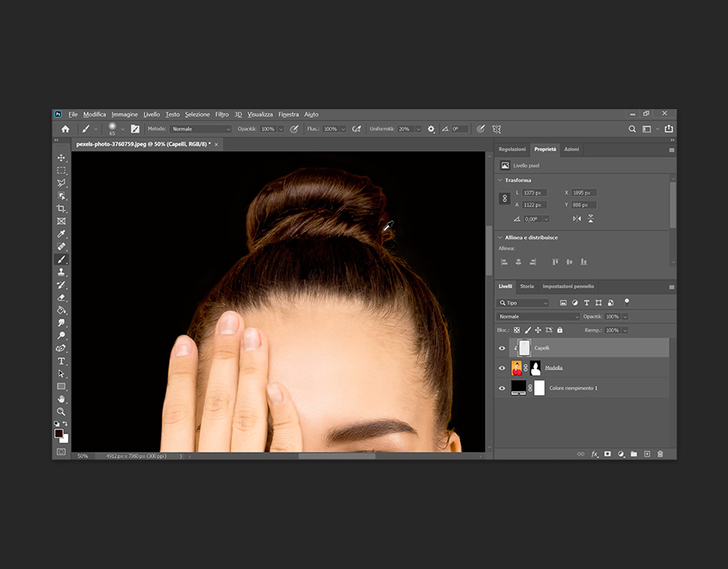Select the Brush tool

(x=61, y=259)
